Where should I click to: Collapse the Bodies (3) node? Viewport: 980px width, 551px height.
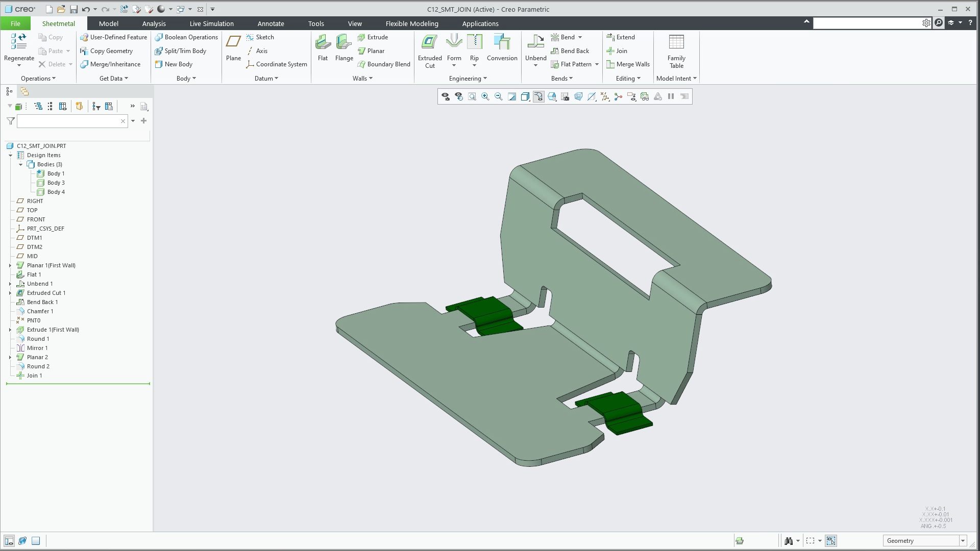click(20, 164)
